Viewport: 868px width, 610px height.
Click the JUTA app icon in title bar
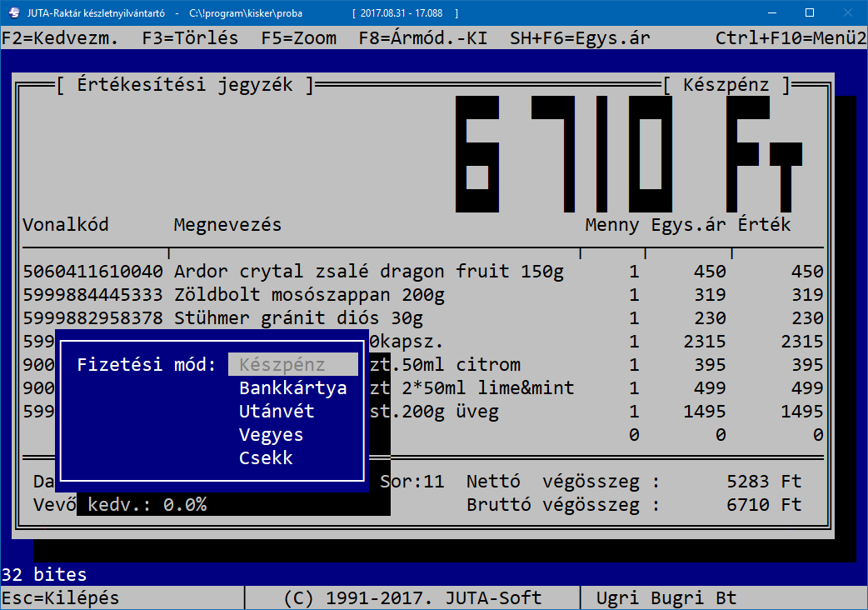[x=15, y=13]
